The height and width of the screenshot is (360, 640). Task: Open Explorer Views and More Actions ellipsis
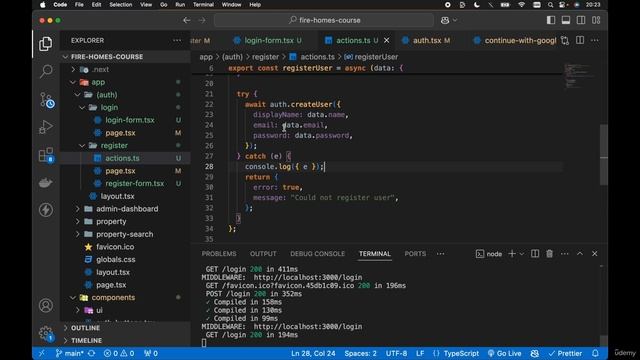177,40
